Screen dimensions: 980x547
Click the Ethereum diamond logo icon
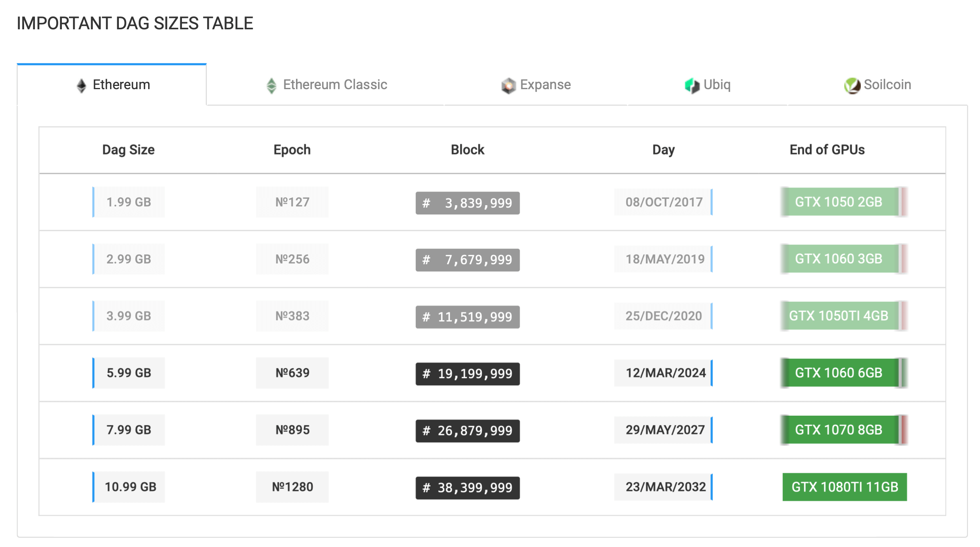[x=82, y=85]
